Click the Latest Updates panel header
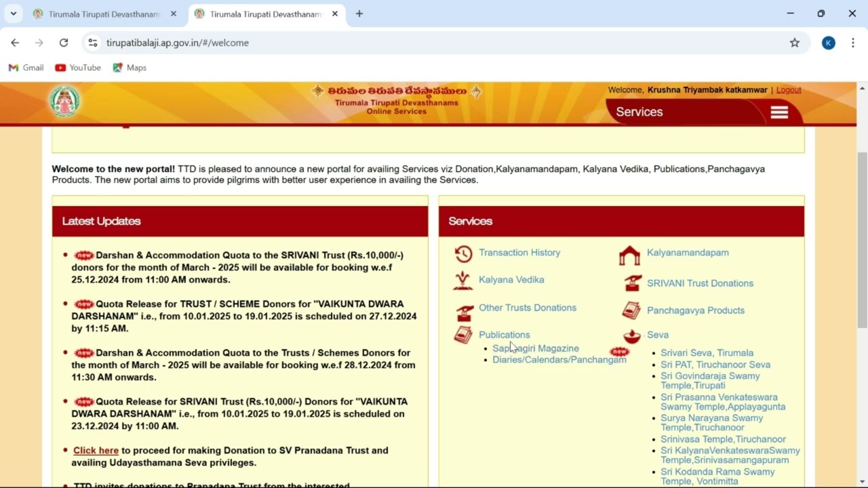The width and height of the screenshot is (868, 488). (x=240, y=222)
